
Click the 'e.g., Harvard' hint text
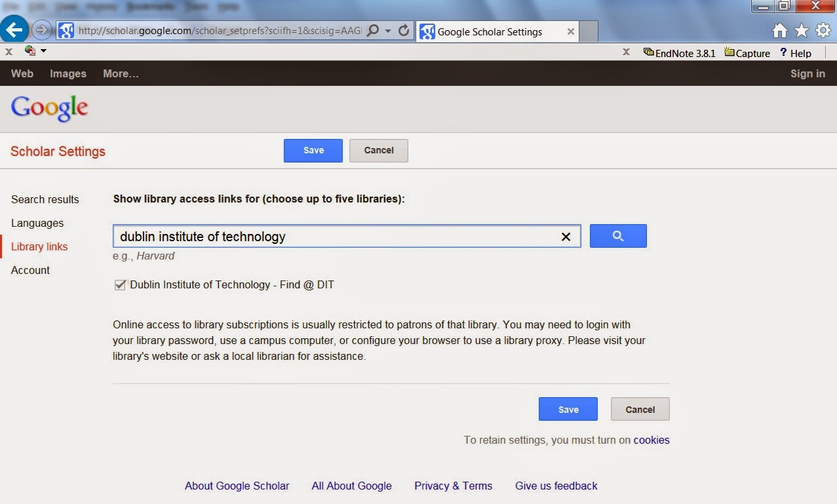point(144,256)
